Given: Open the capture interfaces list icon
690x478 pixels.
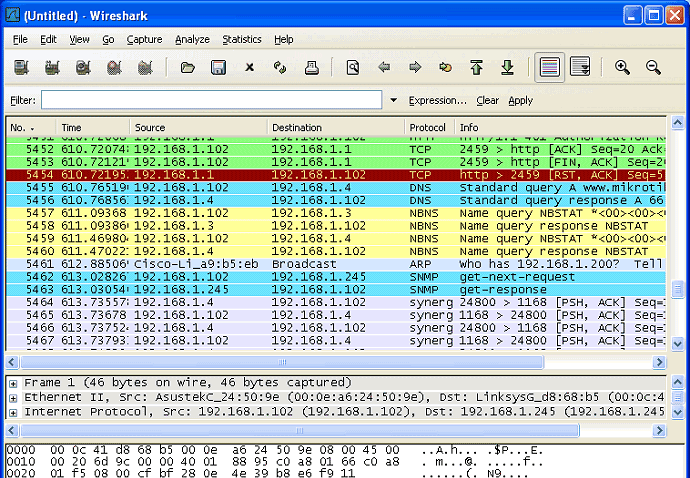Looking at the screenshot, I should click(x=21, y=67).
